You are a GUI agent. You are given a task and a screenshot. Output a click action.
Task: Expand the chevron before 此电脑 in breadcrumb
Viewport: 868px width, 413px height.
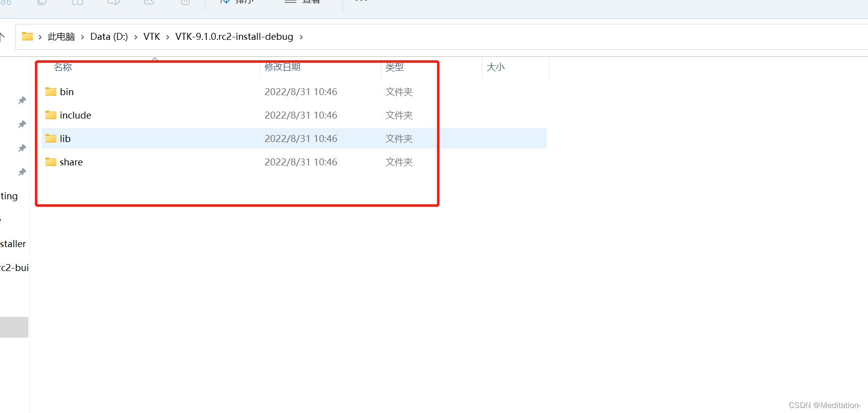40,37
